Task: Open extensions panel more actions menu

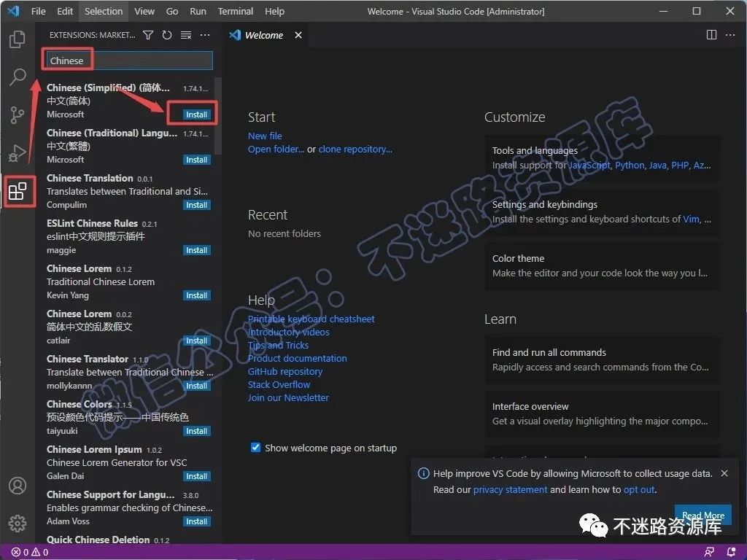Action: coord(205,35)
